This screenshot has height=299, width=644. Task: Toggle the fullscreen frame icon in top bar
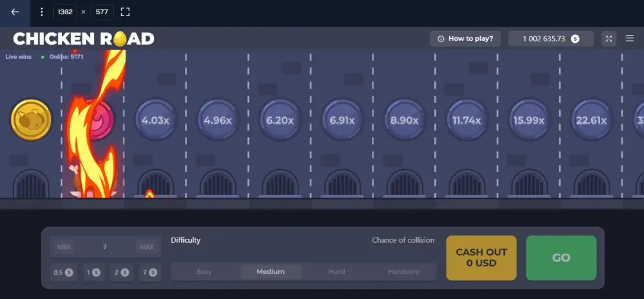click(x=126, y=12)
